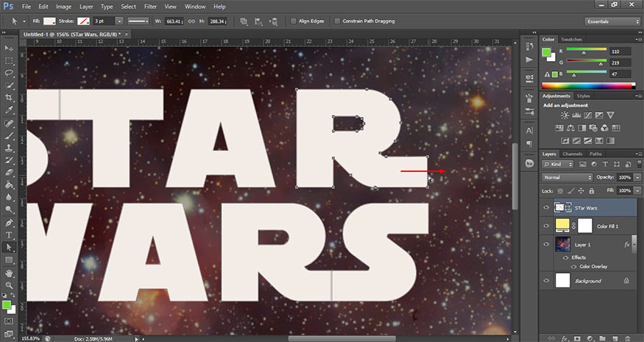This screenshot has height=342, width=644.
Task: Open the Essentials workspace dropdown
Action: click(x=612, y=21)
